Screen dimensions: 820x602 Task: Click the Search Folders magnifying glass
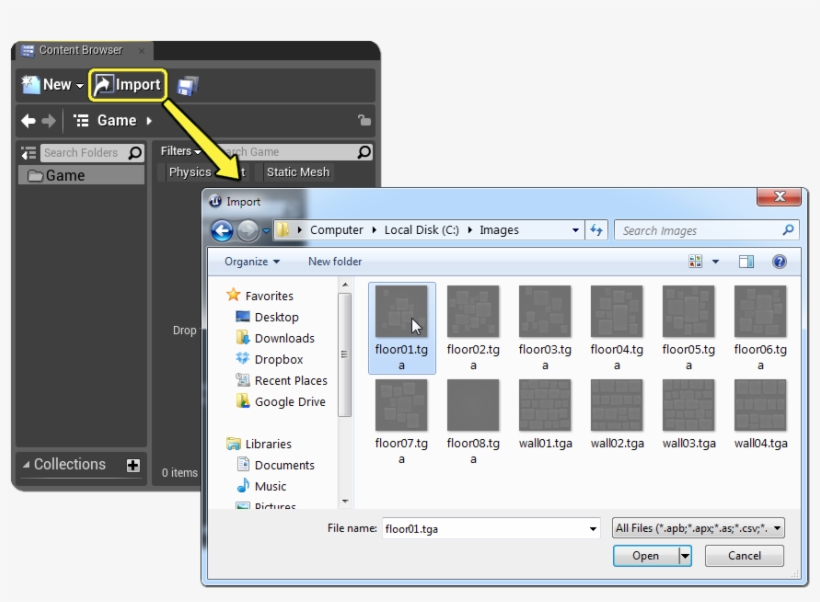click(x=136, y=152)
